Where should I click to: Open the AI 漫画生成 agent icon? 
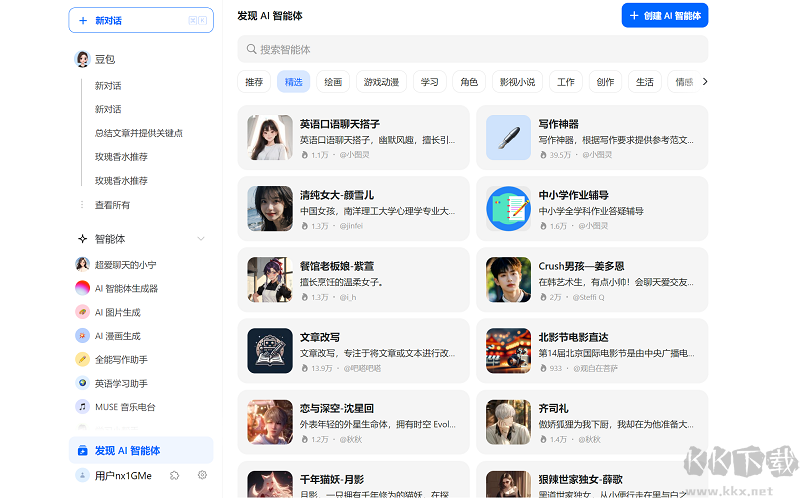(x=83, y=336)
